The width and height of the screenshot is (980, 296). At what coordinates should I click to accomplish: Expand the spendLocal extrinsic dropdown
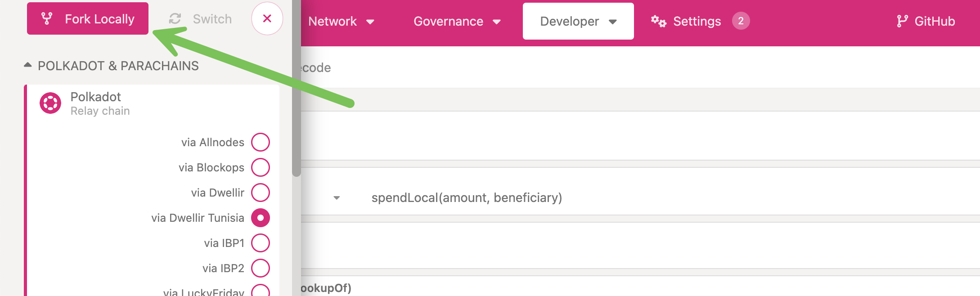point(337,198)
